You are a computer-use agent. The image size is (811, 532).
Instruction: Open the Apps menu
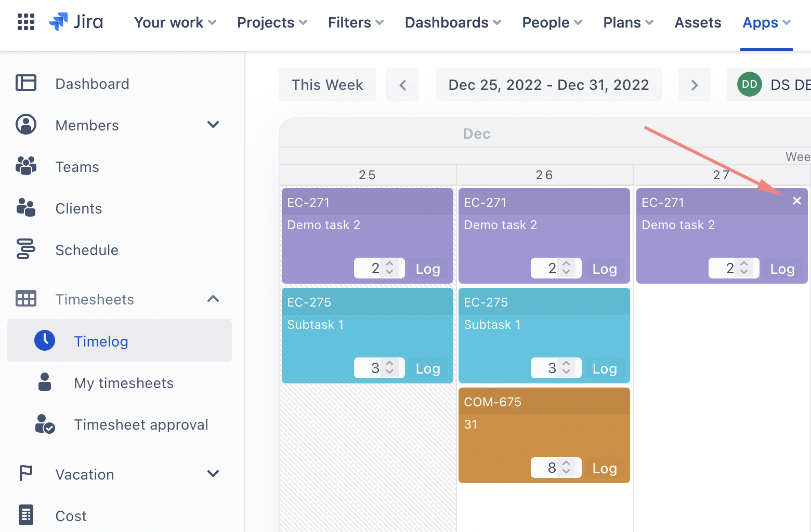pos(766,22)
